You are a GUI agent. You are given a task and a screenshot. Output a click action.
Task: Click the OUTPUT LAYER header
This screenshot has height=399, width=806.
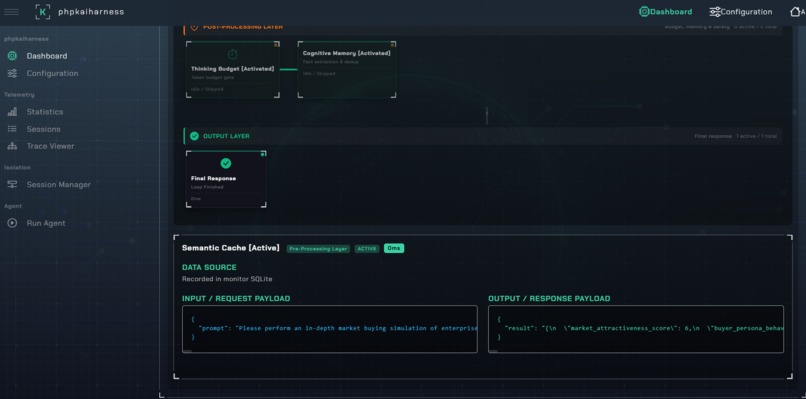point(227,136)
